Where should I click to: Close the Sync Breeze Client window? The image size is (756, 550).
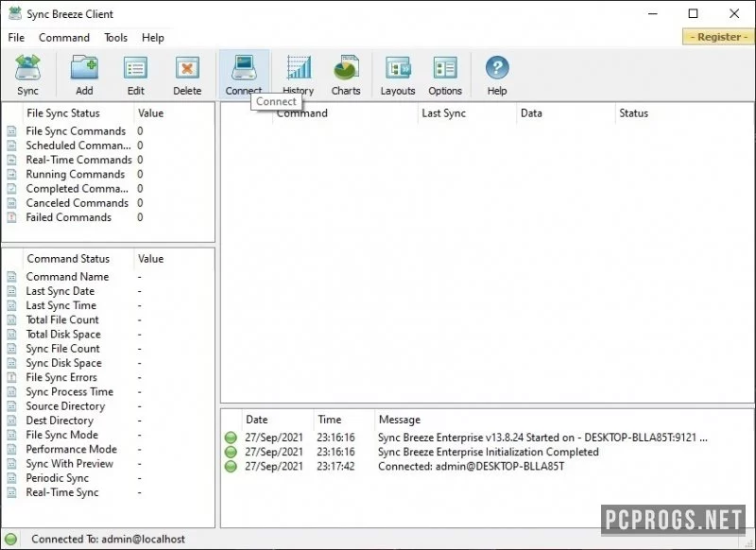click(734, 13)
